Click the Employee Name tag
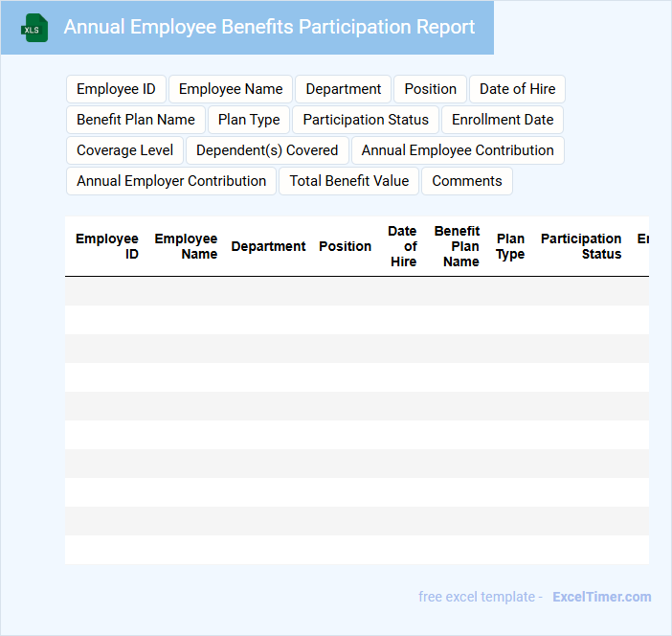 click(231, 89)
